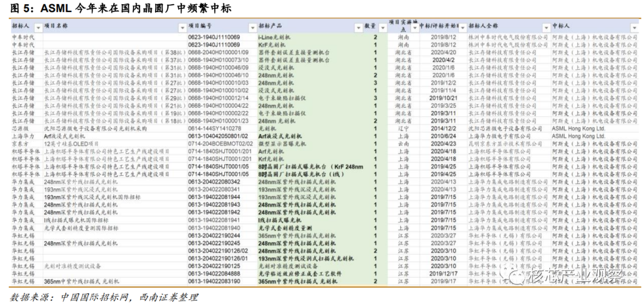The width and height of the screenshot is (644, 304).
Task: Open the 数量 column filter dropdown
Action: [x=382, y=27]
